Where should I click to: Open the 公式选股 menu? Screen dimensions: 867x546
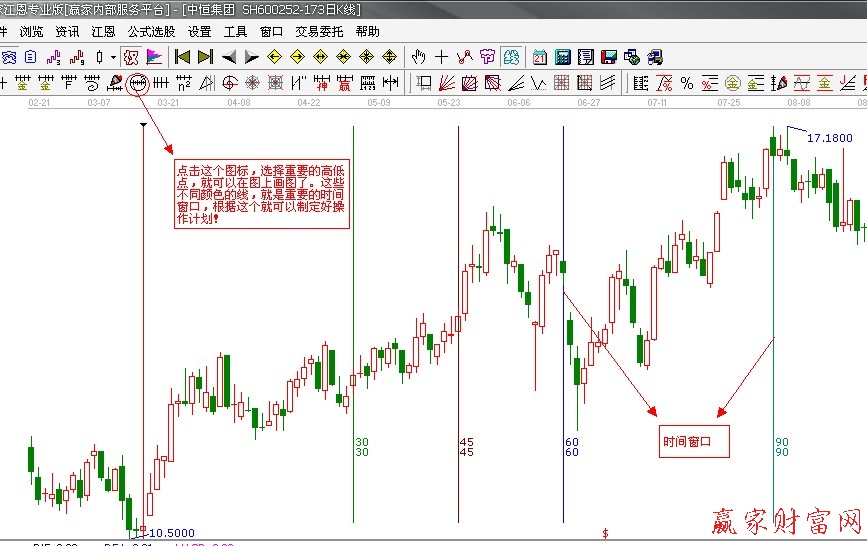coord(151,31)
